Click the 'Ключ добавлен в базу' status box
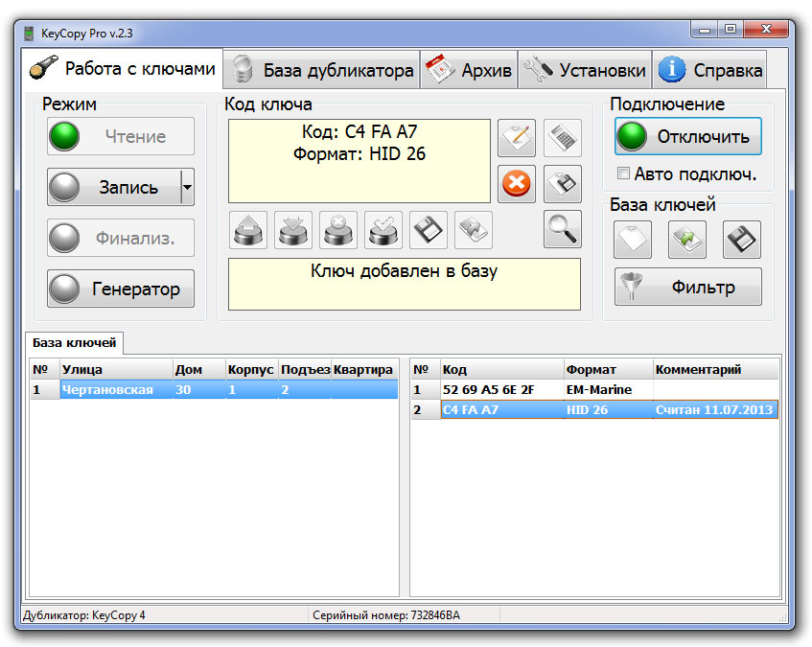The width and height of the screenshot is (812, 647). click(405, 284)
